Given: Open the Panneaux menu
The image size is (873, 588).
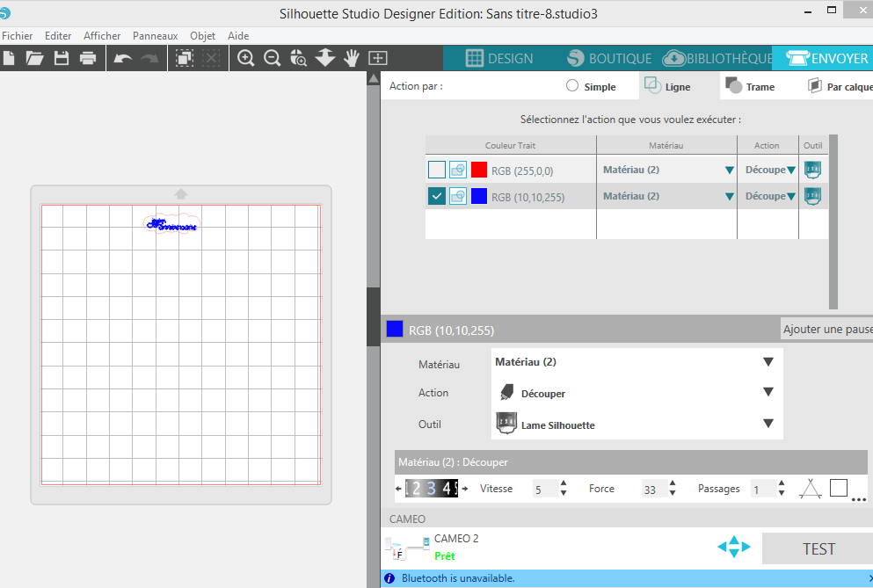Looking at the screenshot, I should pos(156,36).
